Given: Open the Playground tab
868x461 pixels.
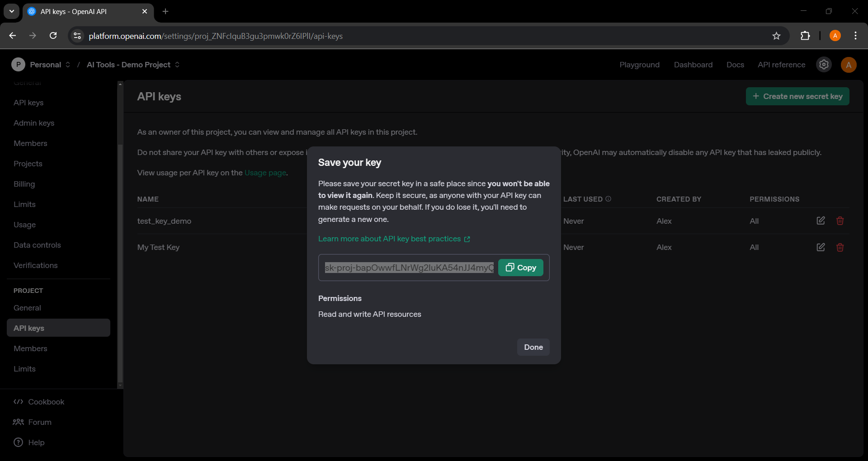Looking at the screenshot, I should [x=639, y=65].
